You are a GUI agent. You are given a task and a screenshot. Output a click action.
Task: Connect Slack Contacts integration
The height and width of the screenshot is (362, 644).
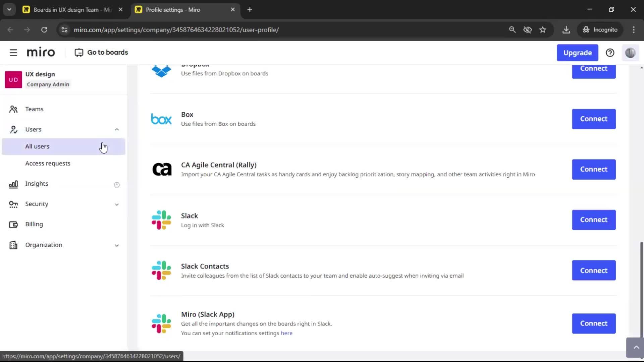(x=594, y=270)
